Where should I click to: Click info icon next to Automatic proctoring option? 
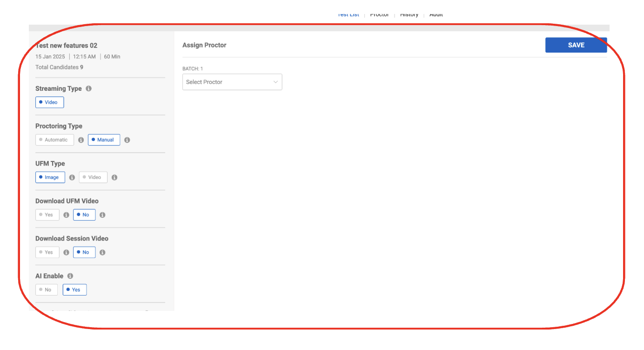click(x=81, y=140)
